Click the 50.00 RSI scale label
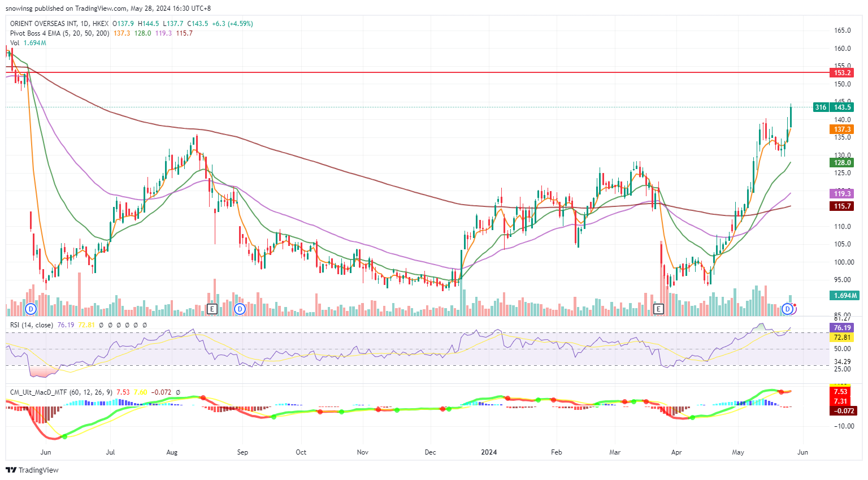The image size is (868, 480). pyautogui.click(x=843, y=349)
